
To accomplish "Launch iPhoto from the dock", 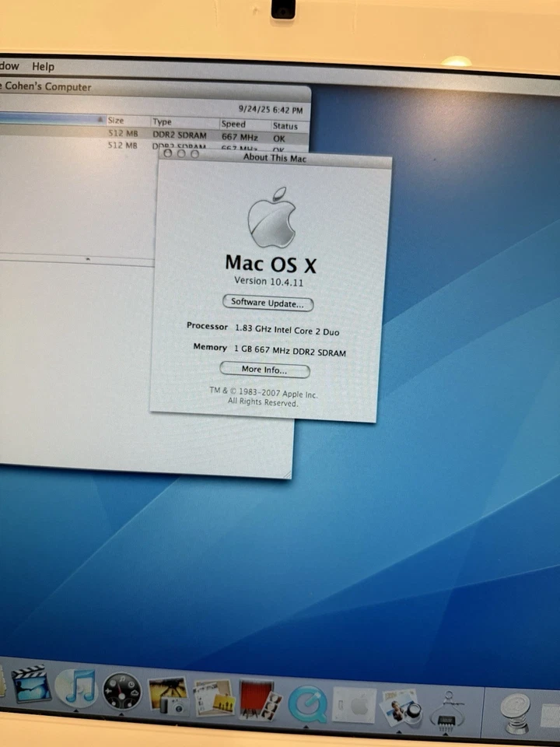I will [x=168, y=696].
